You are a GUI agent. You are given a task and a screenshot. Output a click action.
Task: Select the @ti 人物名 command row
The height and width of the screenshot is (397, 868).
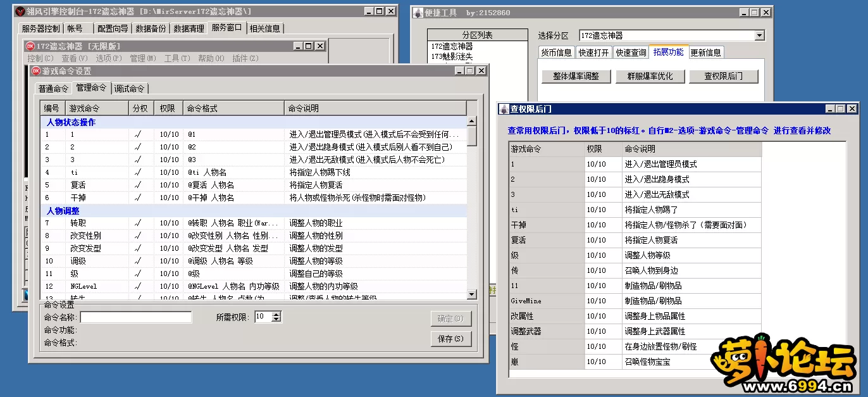[x=254, y=172]
